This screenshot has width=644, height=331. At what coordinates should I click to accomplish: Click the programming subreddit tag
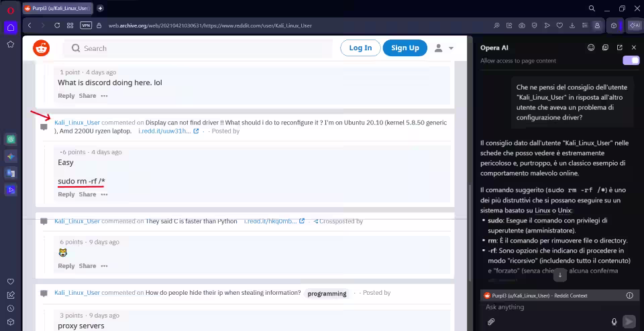coord(327,293)
